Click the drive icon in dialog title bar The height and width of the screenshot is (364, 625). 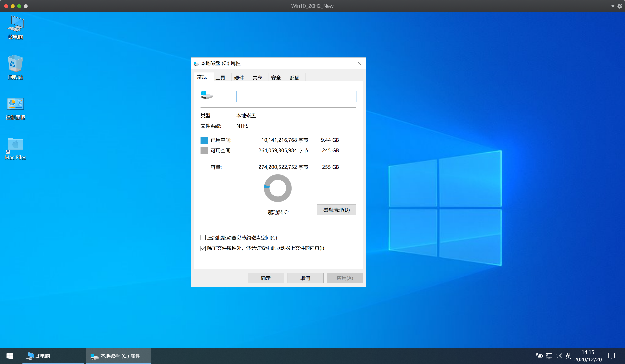click(x=196, y=63)
